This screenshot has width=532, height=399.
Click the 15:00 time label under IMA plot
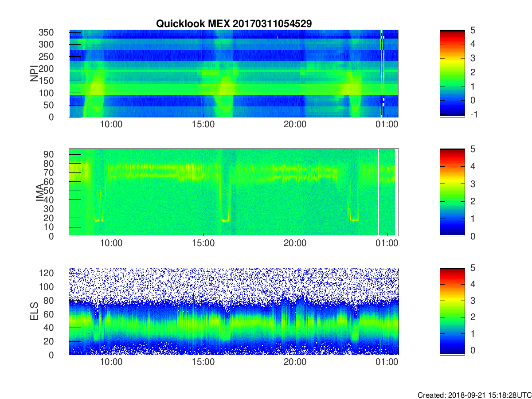(x=203, y=244)
